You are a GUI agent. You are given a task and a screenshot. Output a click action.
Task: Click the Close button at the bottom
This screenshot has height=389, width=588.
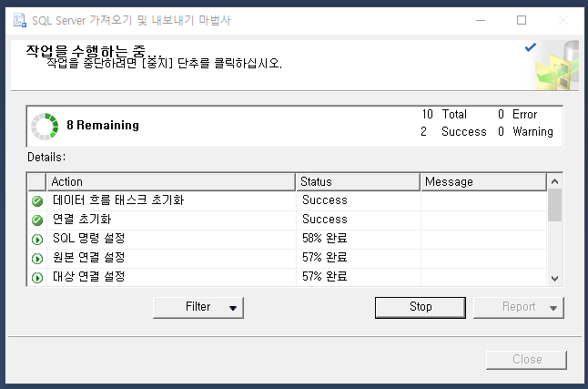point(526,360)
